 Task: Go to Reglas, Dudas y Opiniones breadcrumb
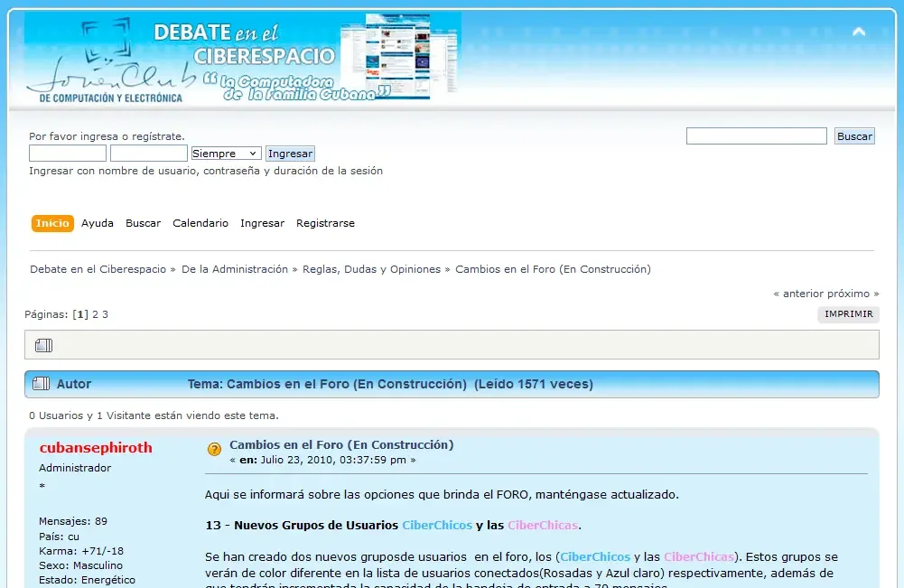[x=371, y=269]
